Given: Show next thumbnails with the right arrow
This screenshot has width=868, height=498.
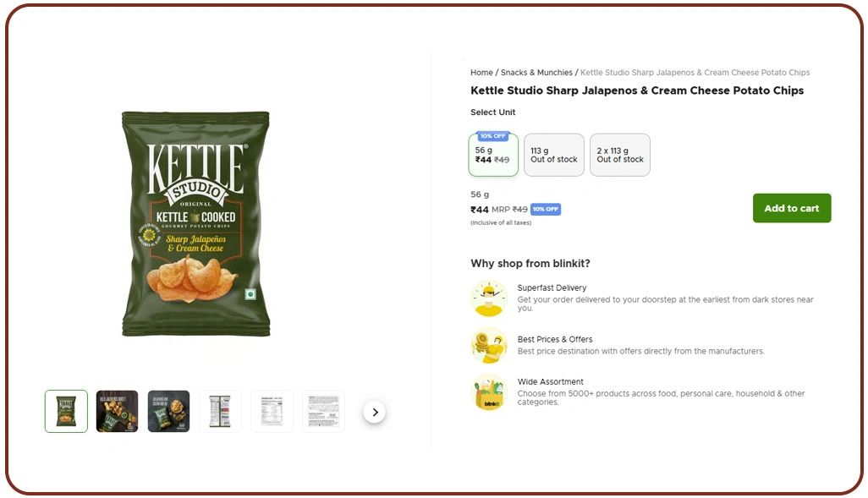Looking at the screenshot, I should (x=375, y=412).
